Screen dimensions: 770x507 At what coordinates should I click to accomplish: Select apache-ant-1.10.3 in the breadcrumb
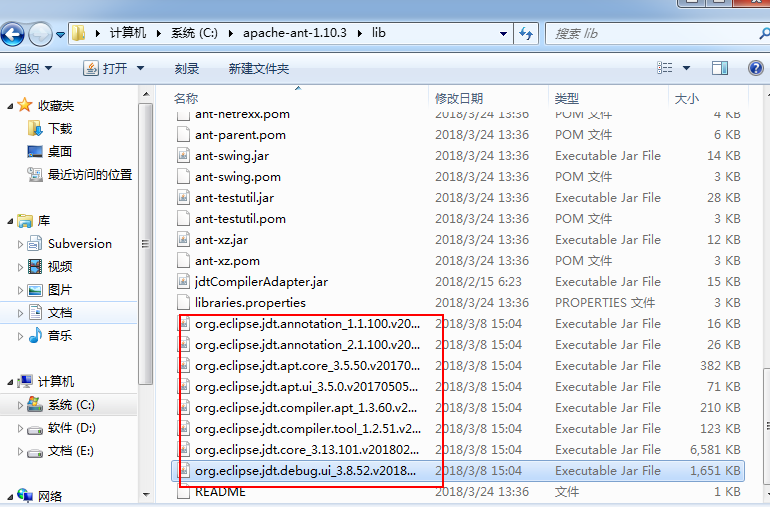pyautogui.click(x=295, y=33)
